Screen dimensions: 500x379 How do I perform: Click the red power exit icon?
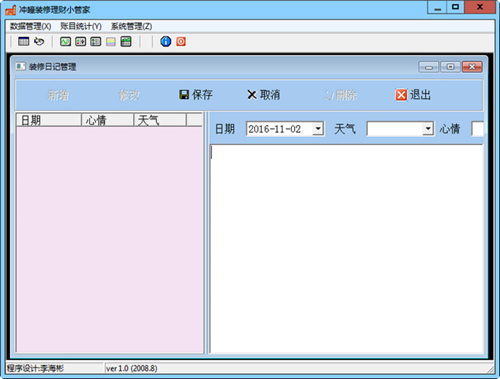tap(181, 42)
